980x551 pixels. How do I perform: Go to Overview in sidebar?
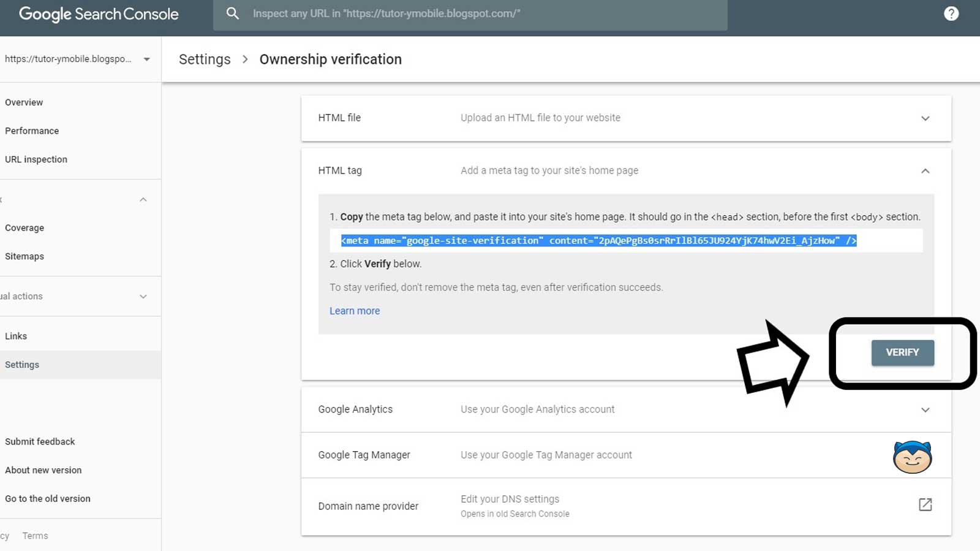[24, 102]
